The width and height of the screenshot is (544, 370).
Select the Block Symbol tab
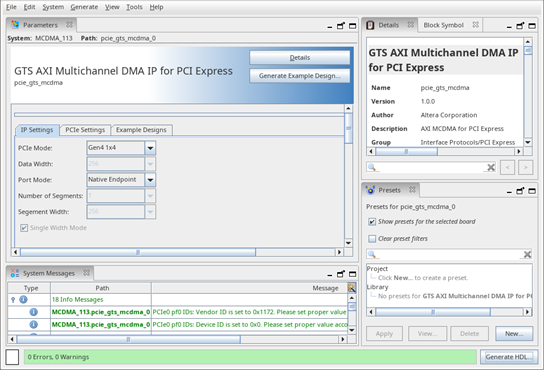pos(443,25)
